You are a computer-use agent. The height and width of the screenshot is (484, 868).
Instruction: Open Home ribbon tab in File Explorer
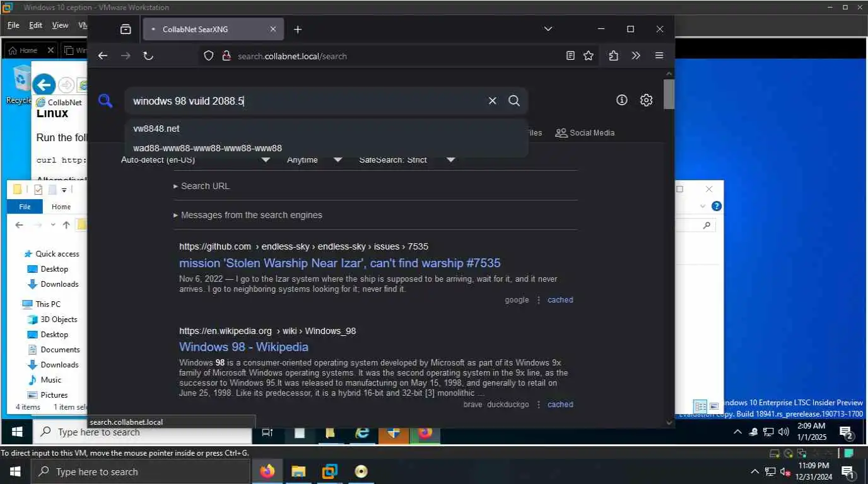[61, 207]
